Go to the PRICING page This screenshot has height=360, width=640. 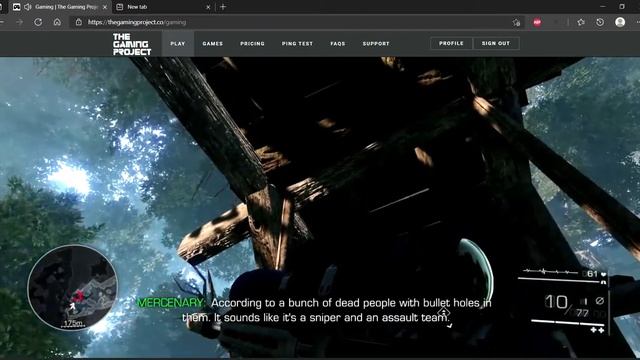(x=252, y=43)
